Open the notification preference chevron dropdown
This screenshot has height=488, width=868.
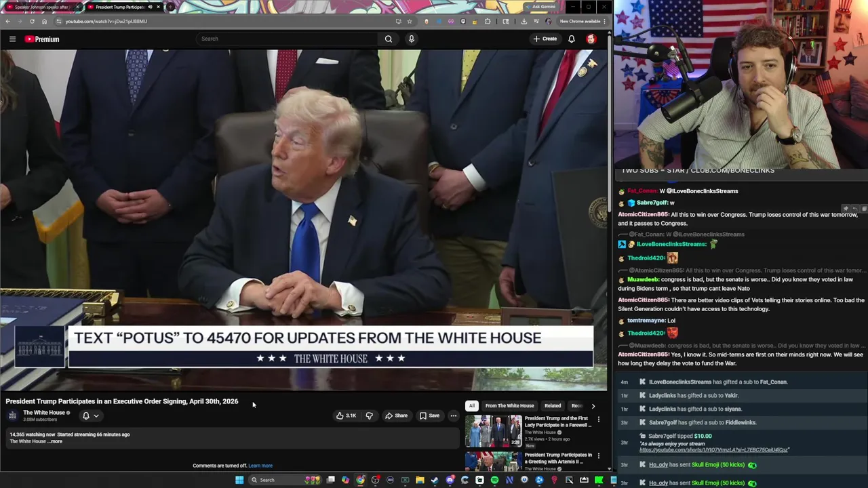tap(96, 416)
